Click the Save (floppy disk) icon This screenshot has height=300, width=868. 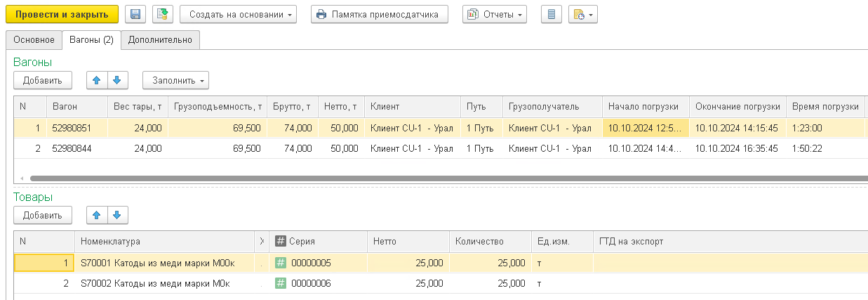[x=135, y=14]
